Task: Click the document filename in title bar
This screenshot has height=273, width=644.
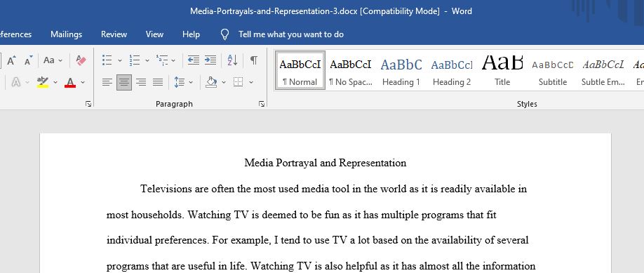Action: pos(273,11)
